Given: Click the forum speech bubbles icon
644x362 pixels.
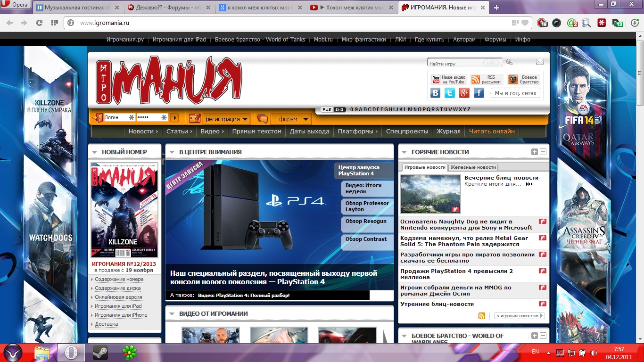Looking at the screenshot, I should (263, 119).
